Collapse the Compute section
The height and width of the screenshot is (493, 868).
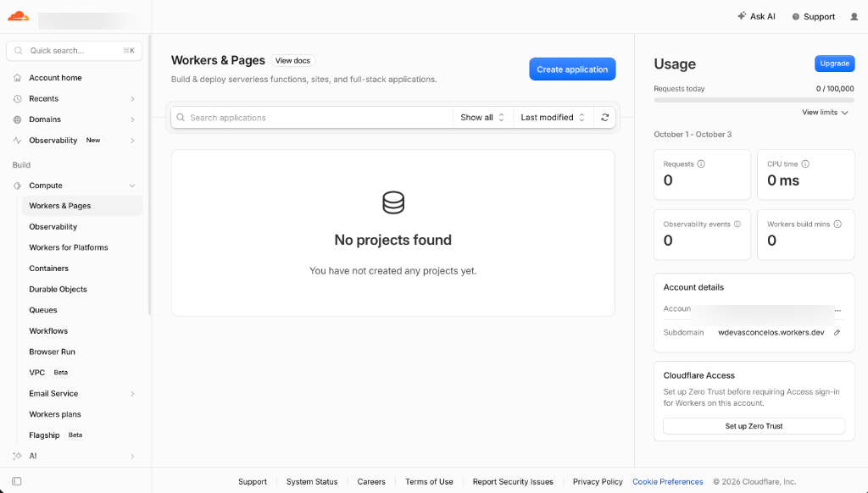(x=132, y=186)
